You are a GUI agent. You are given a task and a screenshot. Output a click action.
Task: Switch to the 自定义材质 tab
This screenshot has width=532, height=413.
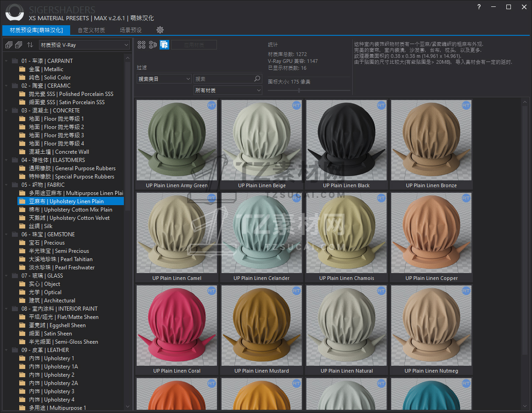pyautogui.click(x=92, y=30)
